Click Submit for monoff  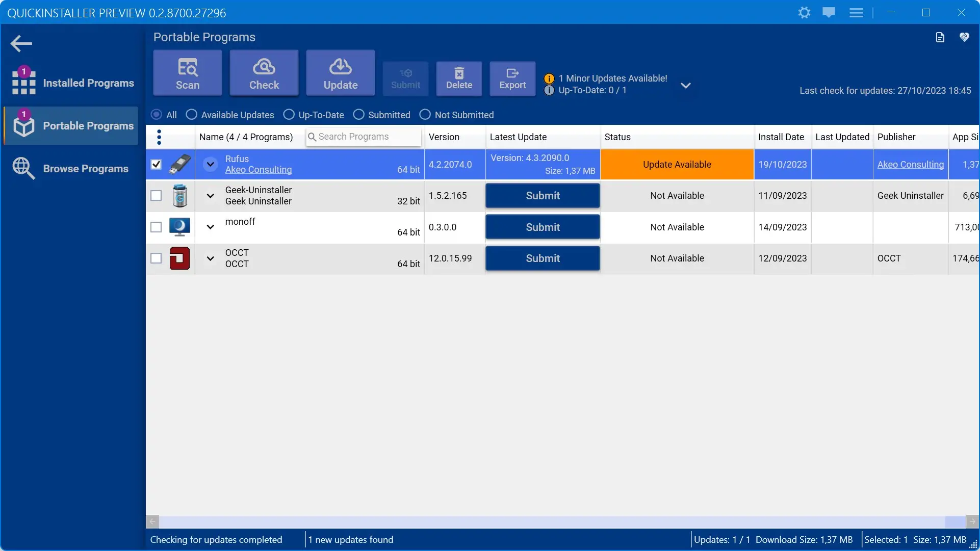[x=543, y=227]
